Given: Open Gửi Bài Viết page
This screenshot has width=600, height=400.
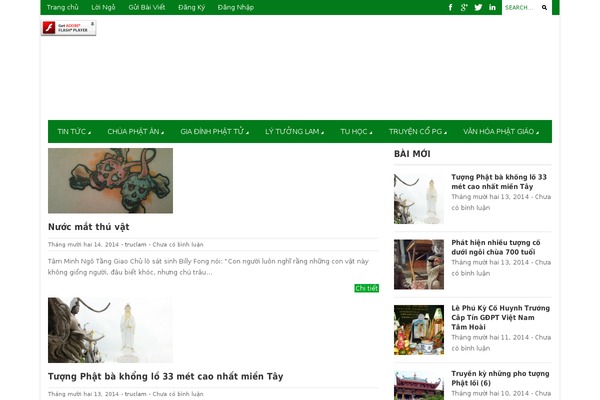Looking at the screenshot, I should (x=147, y=7).
